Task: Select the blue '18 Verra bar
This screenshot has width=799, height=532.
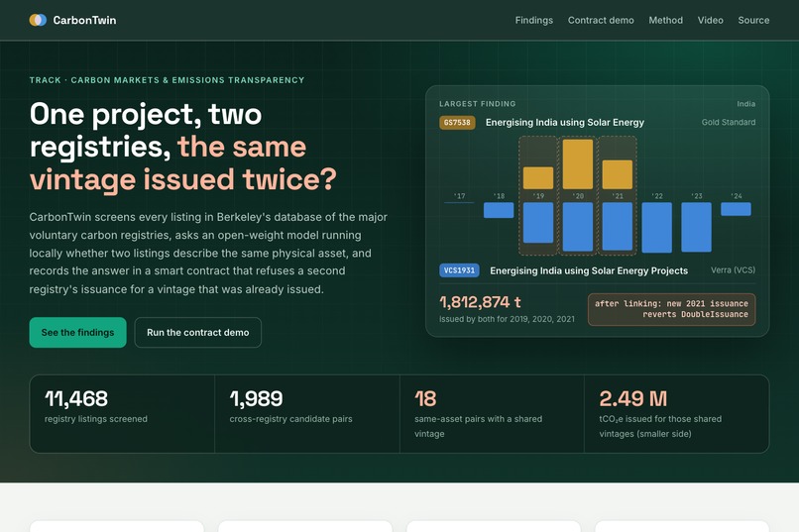Action: tap(499, 210)
